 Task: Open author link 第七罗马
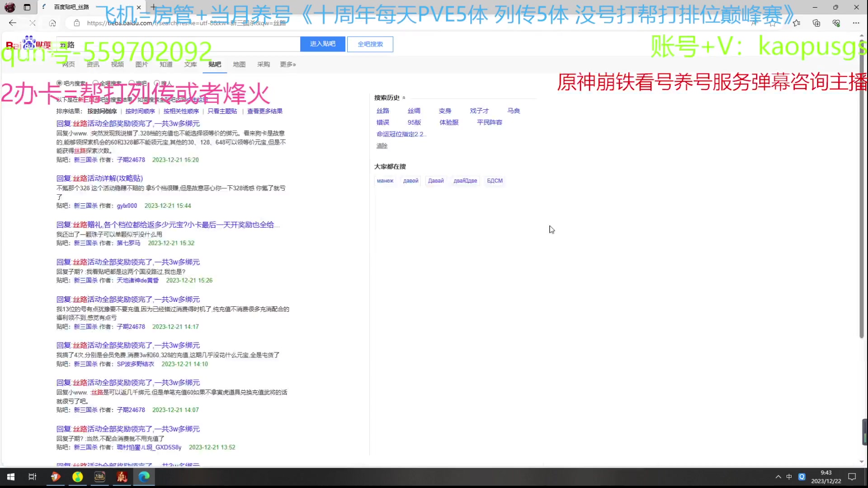128,243
